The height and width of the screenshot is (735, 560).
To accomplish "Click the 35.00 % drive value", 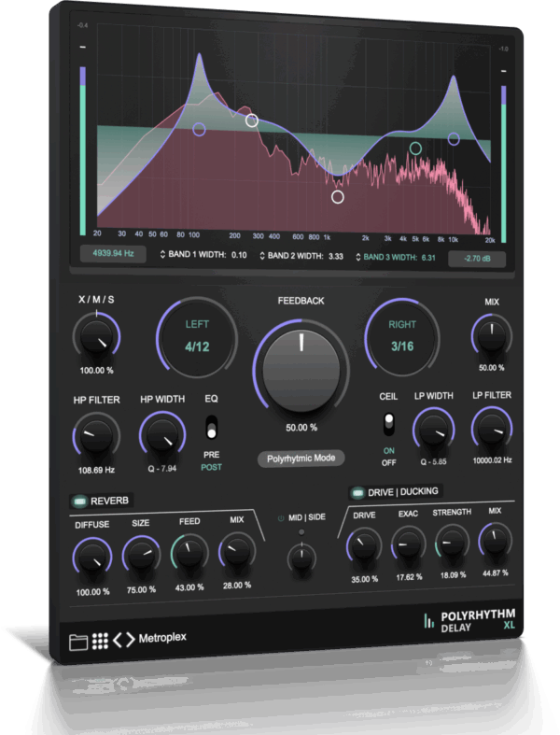I will (365, 579).
